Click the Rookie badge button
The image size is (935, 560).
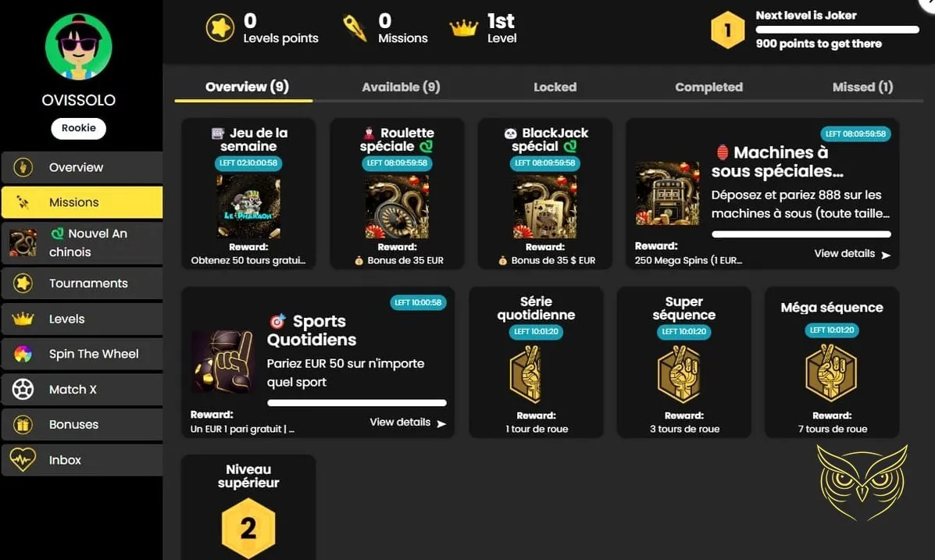[79, 128]
